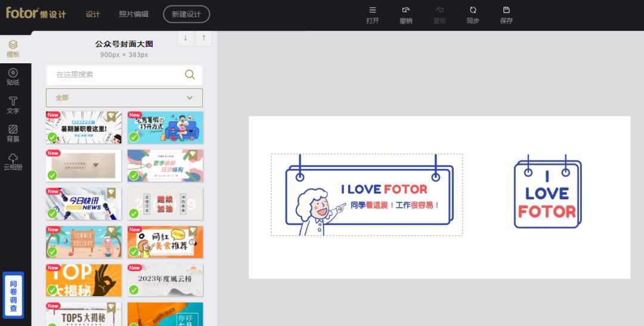This screenshot has width=644, height=326.
Task: Click bookmark ribbon on 暑期兼职看这里 template
Action: (x=111, y=117)
